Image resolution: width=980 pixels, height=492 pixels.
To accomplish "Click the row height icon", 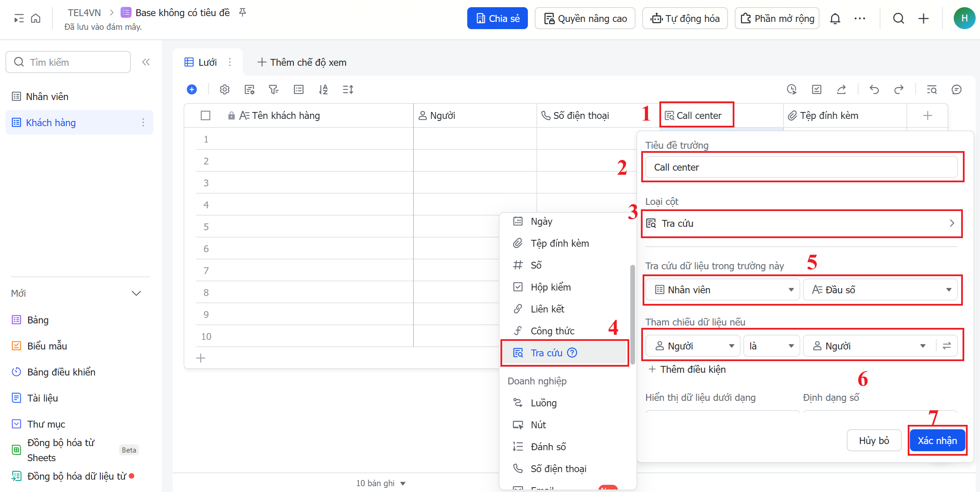I will coord(348,89).
